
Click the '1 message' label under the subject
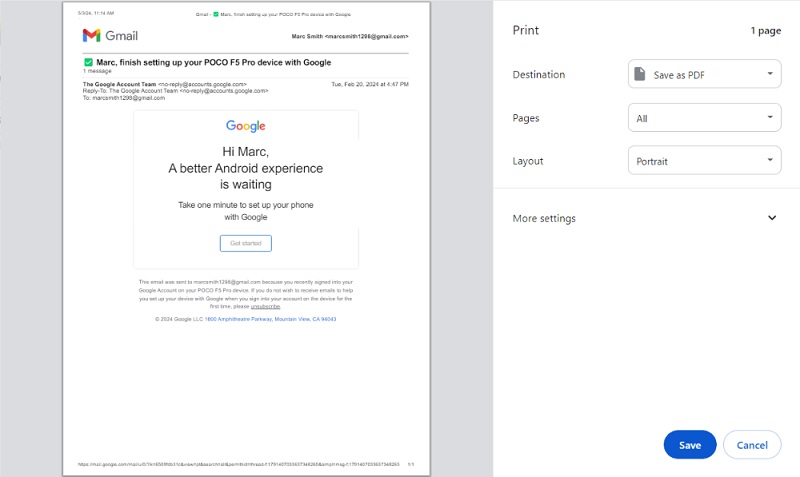click(97, 71)
